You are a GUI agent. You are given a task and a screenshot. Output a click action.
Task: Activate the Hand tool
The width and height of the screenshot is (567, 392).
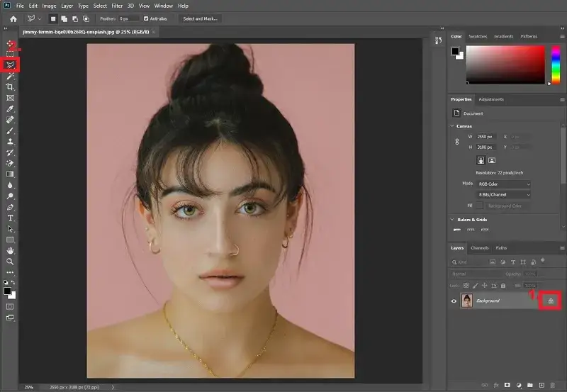point(10,250)
